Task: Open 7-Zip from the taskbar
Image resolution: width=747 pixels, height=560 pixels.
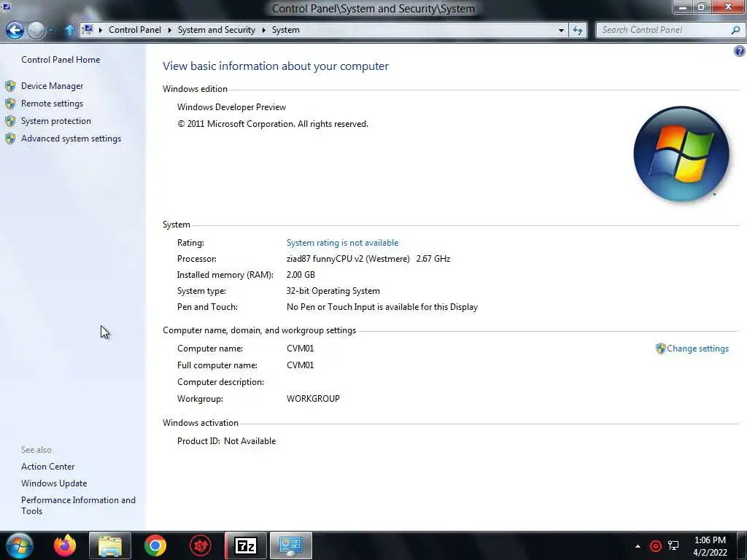Action: [x=246, y=545]
